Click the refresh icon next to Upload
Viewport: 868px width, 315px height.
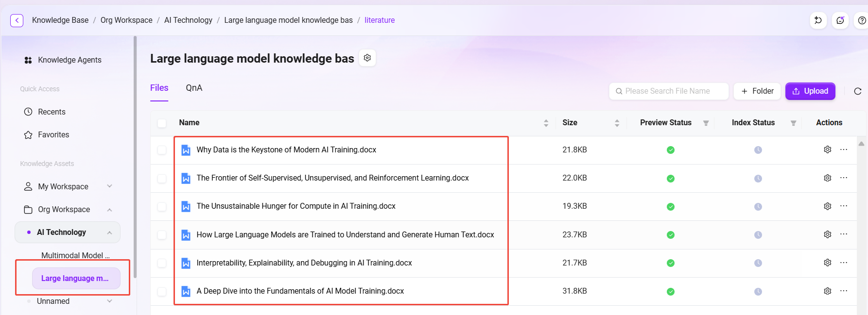point(858,91)
